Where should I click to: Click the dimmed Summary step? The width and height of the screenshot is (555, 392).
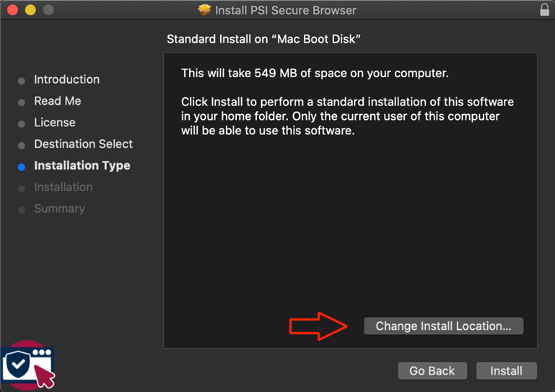point(59,209)
